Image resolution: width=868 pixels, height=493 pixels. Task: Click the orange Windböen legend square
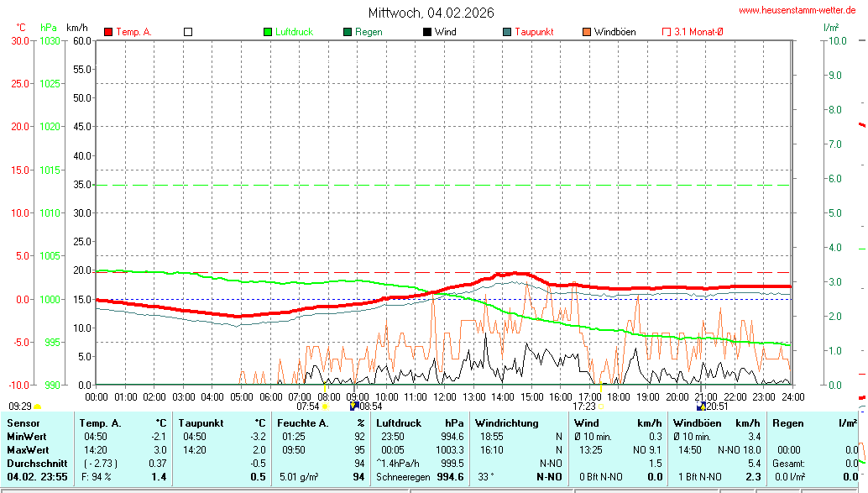(x=586, y=32)
